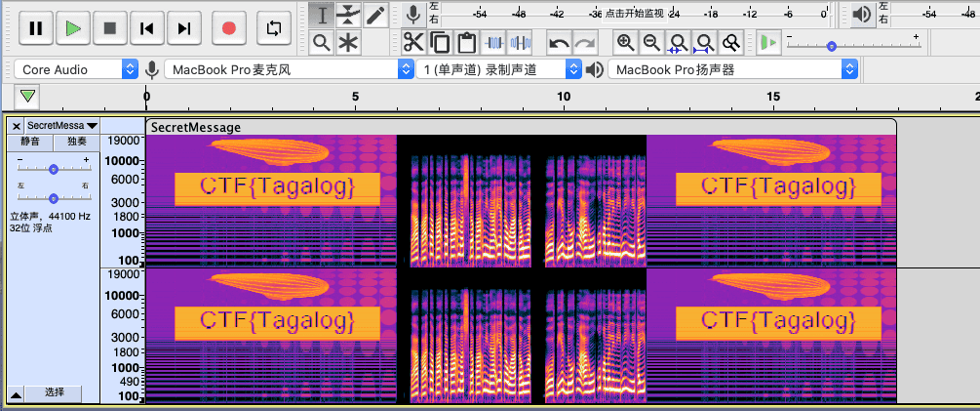This screenshot has width=980, height=411.
Task: Click the 选择 button in track panel
Action: click(x=55, y=392)
